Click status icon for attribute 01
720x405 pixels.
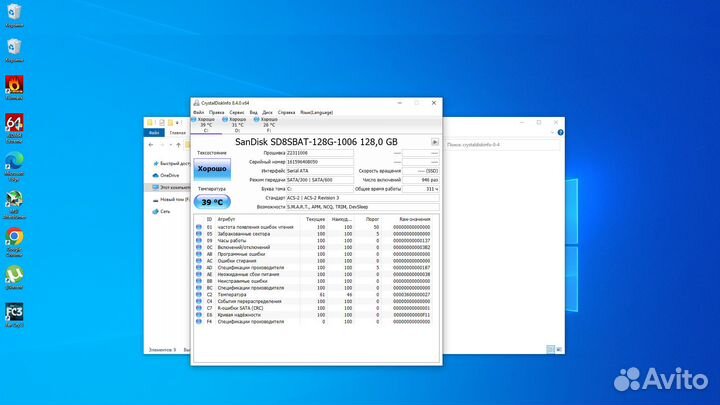[x=199, y=227]
